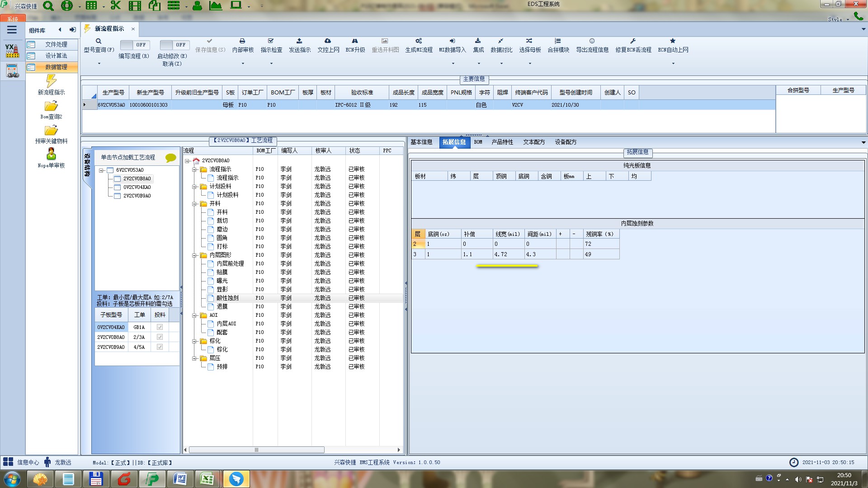Screen dimensions: 868x488
Task: Toggle 投料 checkbox for 0V2CV04KA0 row
Action: (x=160, y=327)
